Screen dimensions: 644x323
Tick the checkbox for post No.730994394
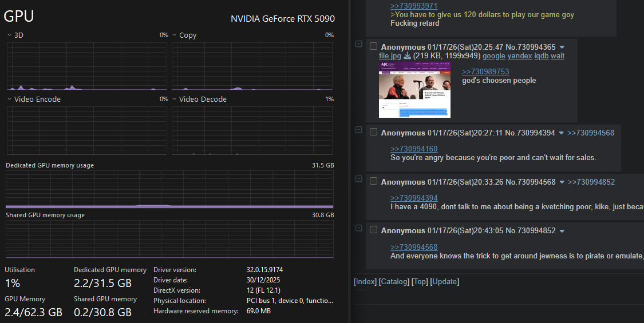click(x=373, y=131)
